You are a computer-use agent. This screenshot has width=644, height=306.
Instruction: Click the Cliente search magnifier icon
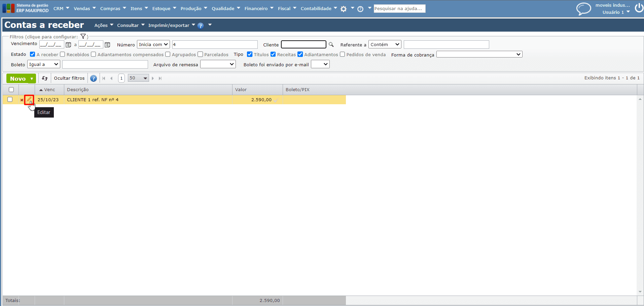(331, 44)
